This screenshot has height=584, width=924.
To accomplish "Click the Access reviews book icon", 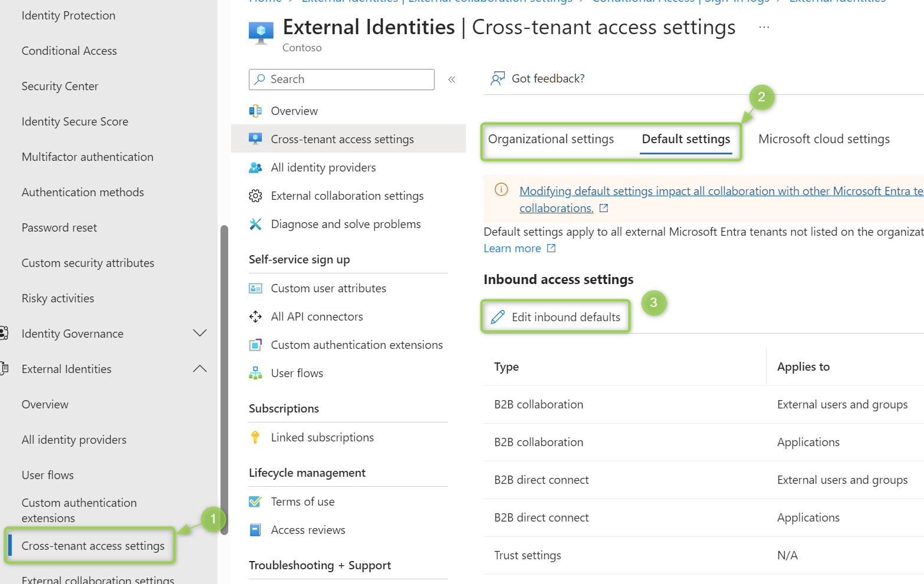I will pyautogui.click(x=255, y=530).
